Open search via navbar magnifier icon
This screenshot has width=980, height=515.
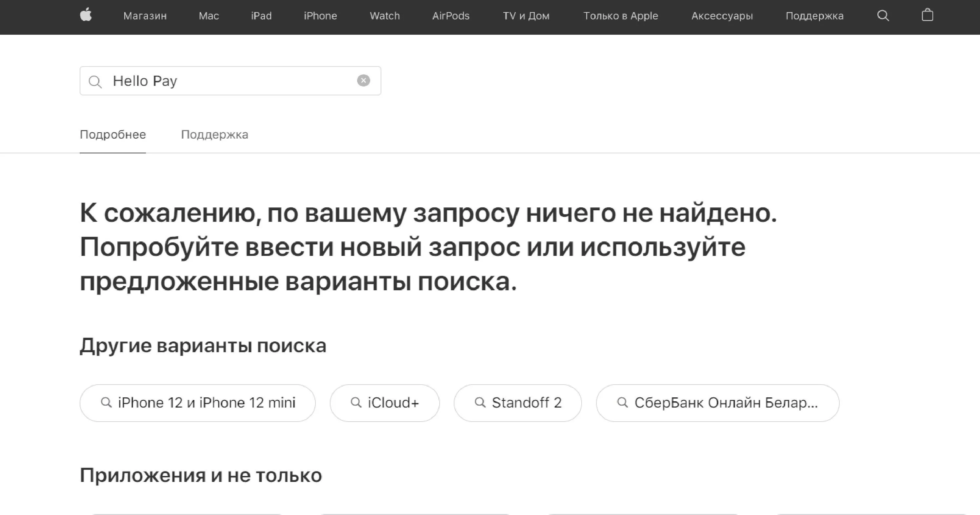883,16
